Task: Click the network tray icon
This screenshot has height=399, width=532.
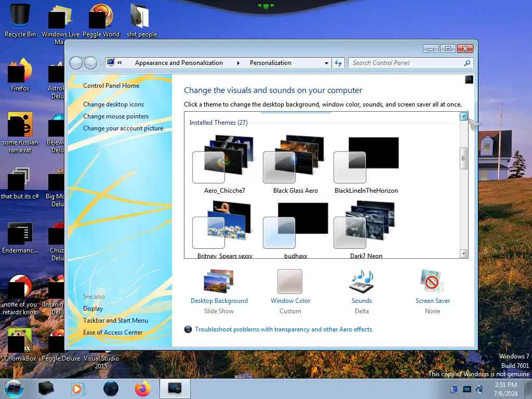Action: coord(467,389)
